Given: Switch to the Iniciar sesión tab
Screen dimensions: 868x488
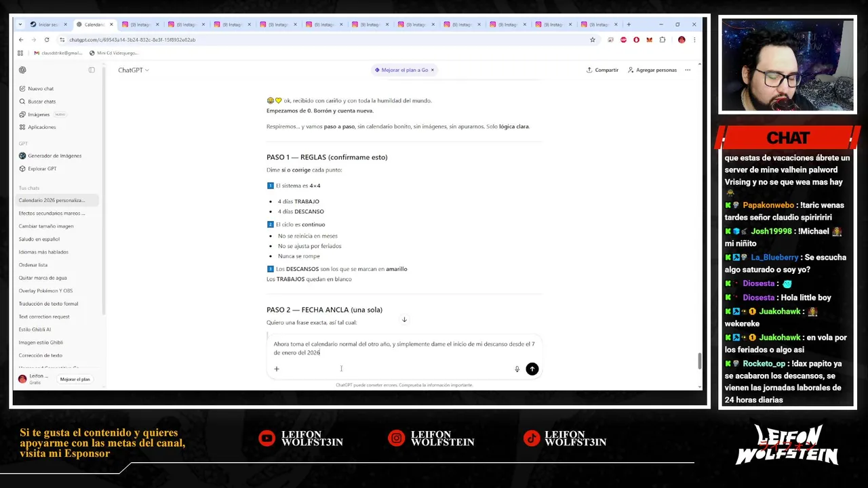Looking at the screenshot, I should pos(47,24).
